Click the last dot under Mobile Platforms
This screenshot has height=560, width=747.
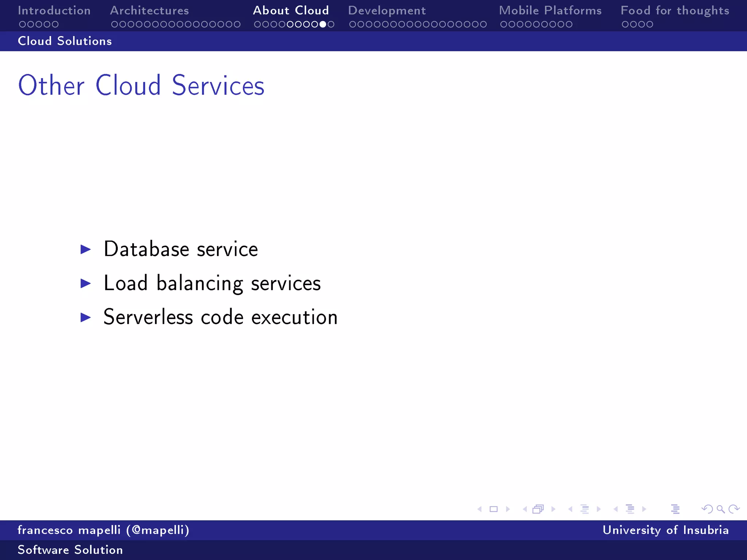tap(569, 24)
